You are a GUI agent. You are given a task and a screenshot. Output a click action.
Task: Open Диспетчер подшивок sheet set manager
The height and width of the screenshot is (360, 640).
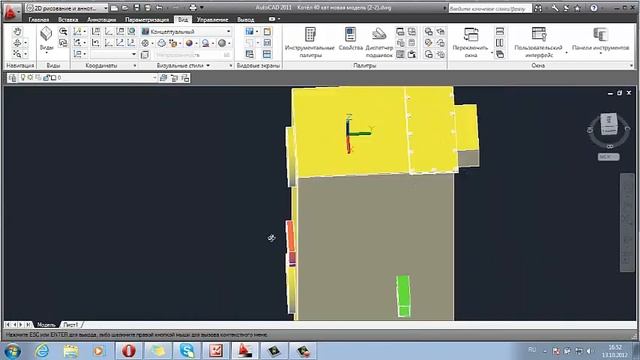[379, 42]
